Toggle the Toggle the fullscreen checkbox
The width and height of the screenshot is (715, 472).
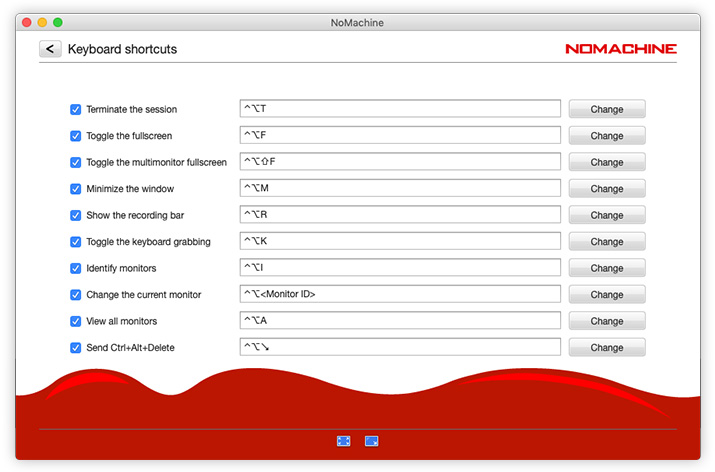click(x=76, y=136)
